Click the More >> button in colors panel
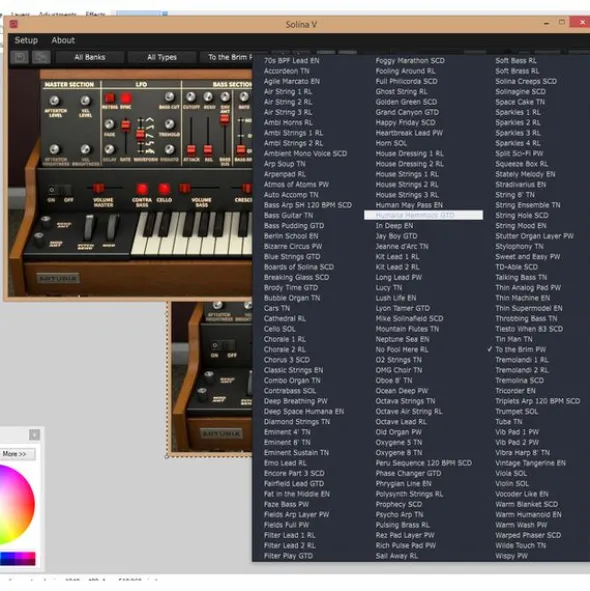This screenshot has width=590, height=591. coord(17,454)
